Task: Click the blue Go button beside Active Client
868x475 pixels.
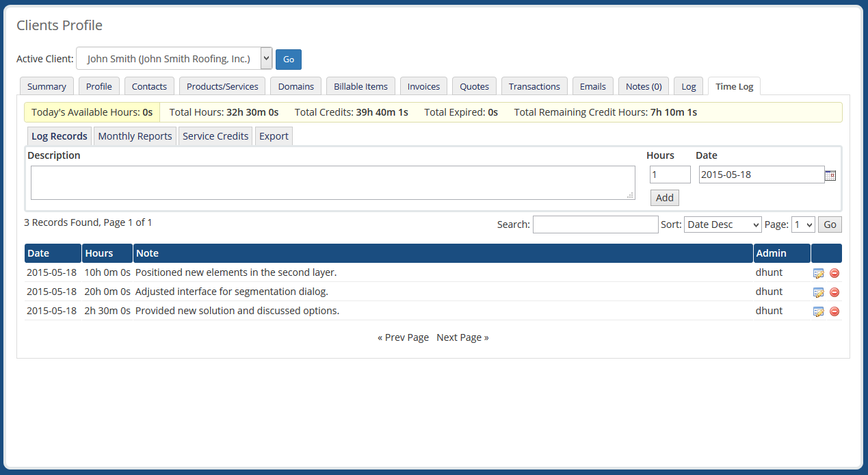Action: pos(288,59)
